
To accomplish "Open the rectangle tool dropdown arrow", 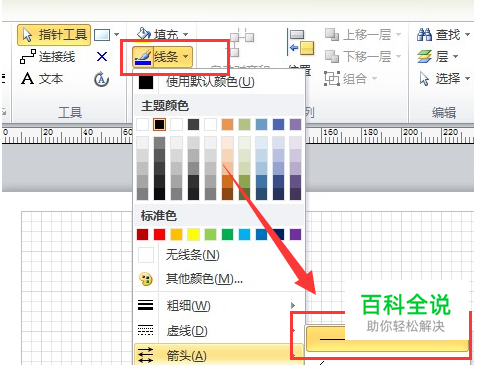I will 116,34.
